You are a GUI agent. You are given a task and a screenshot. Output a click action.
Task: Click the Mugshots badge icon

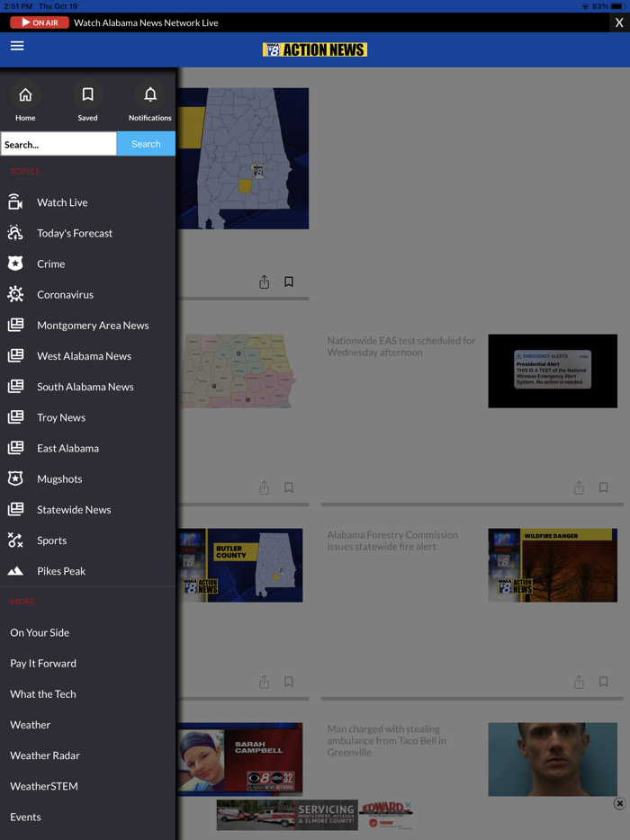click(x=15, y=478)
